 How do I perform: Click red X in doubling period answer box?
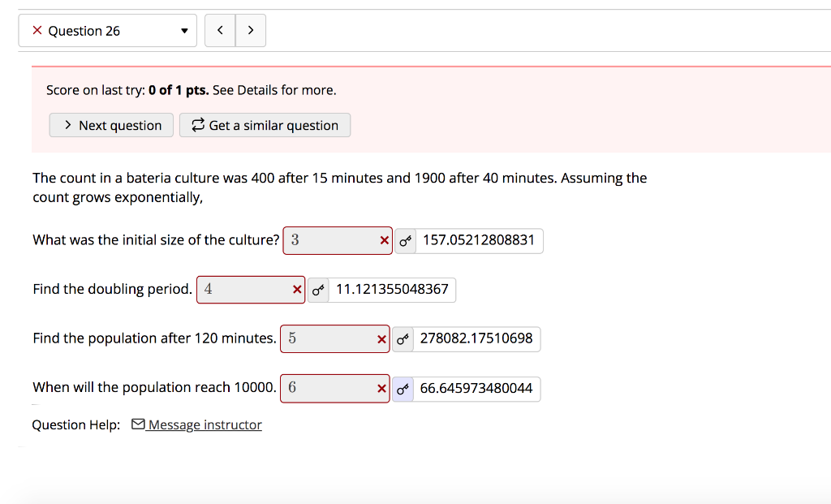click(x=296, y=290)
